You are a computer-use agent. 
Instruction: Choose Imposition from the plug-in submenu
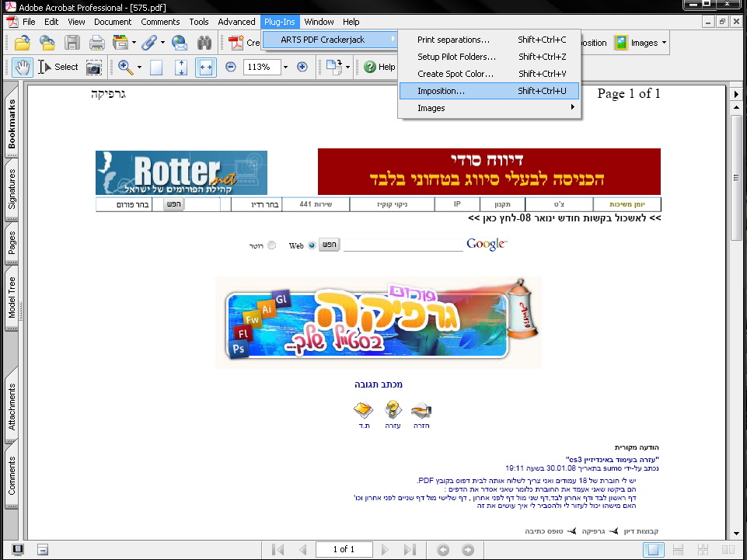pyautogui.click(x=441, y=91)
